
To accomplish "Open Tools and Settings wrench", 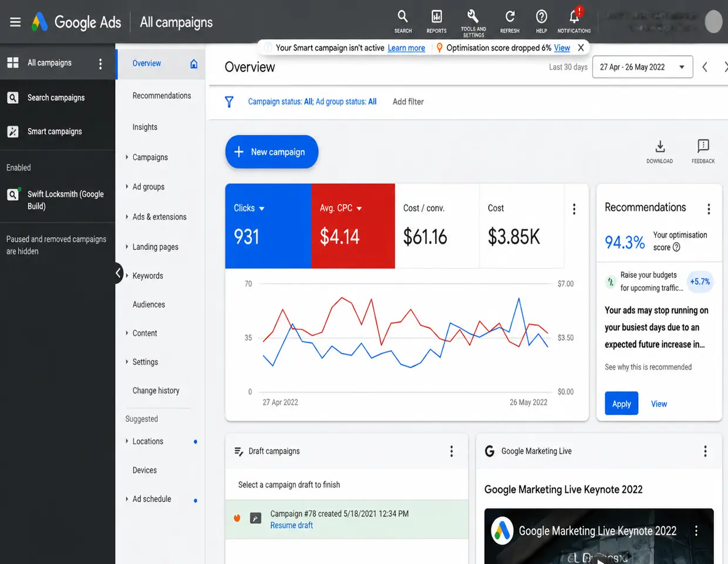I will [473, 22].
